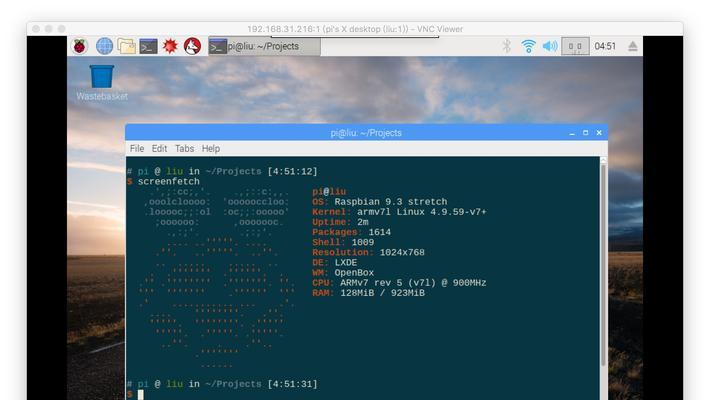The height and width of the screenshot is (400, 710).
Task: Click the '[4:51:31]' prompt timestamp
Action: (x=293, y=384)
